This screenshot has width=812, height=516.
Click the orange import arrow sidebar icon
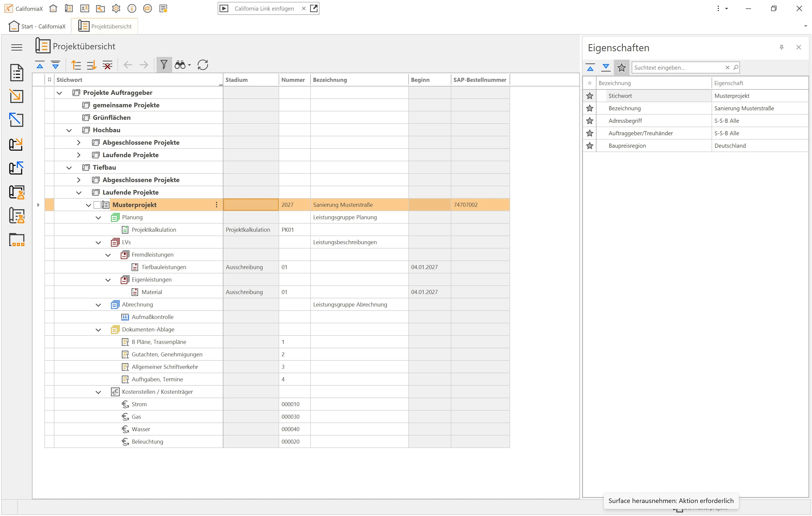[x=17, y=96]
